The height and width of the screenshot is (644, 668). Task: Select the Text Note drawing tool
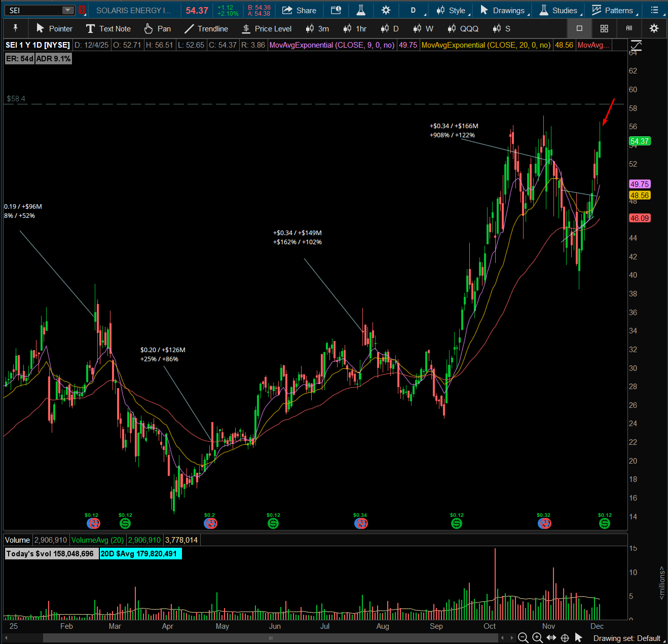pyautogui.click(x=108, y=28)
